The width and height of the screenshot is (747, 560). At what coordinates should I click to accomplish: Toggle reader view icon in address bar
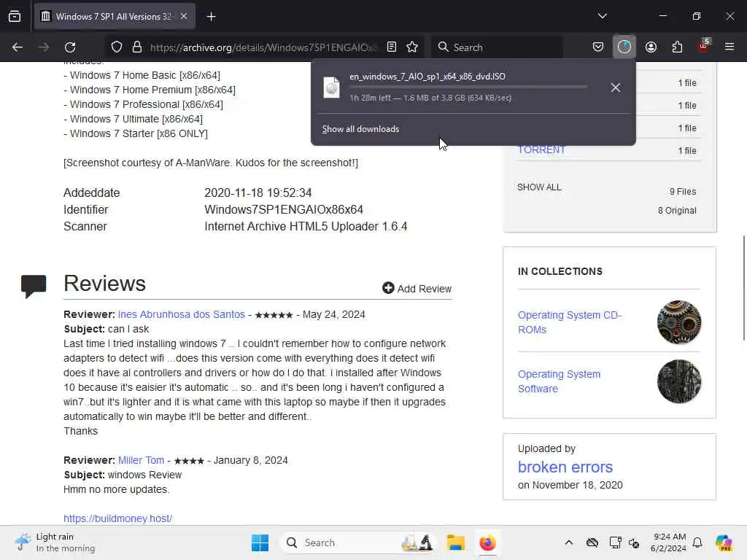pyautogui.click(x=392, y=47)
